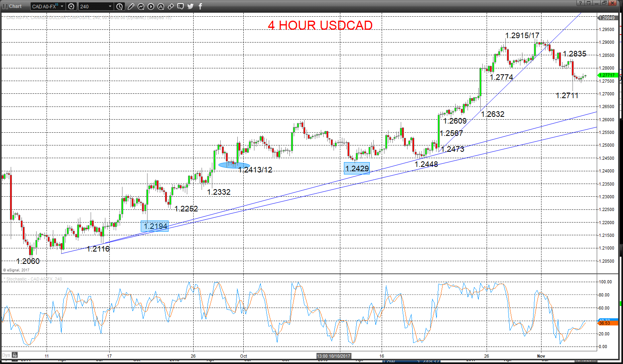The width and height of the screenshot is (623, 364).
Task: Click the green 1.27717 current price tag
Action: pyautogui.click(x=607, y=75)
